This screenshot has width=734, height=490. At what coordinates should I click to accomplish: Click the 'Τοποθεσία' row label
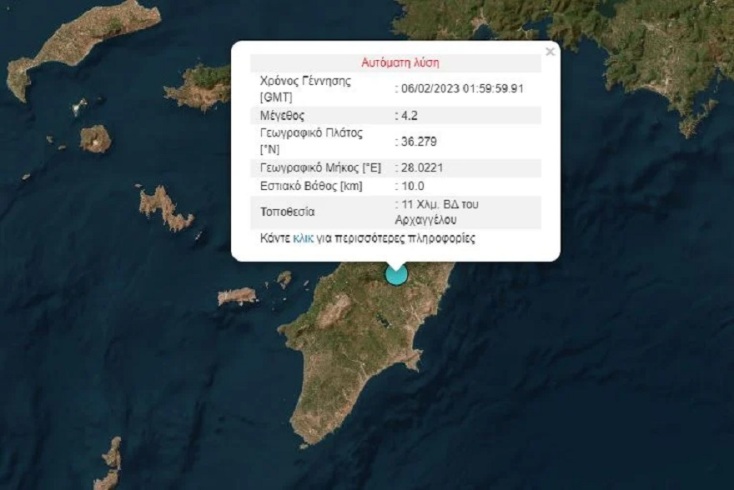coord(287,212)
